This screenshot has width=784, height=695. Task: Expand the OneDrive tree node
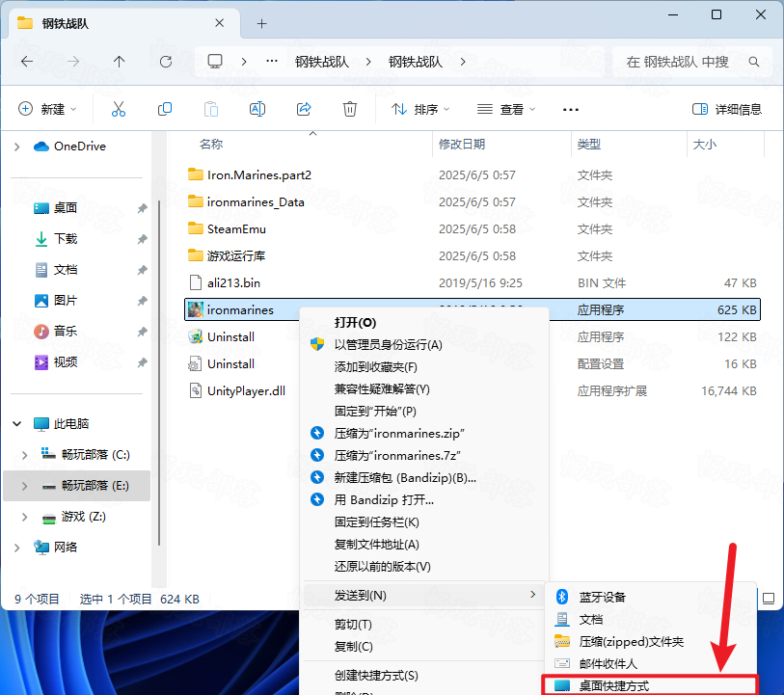(x=17, y=147)
